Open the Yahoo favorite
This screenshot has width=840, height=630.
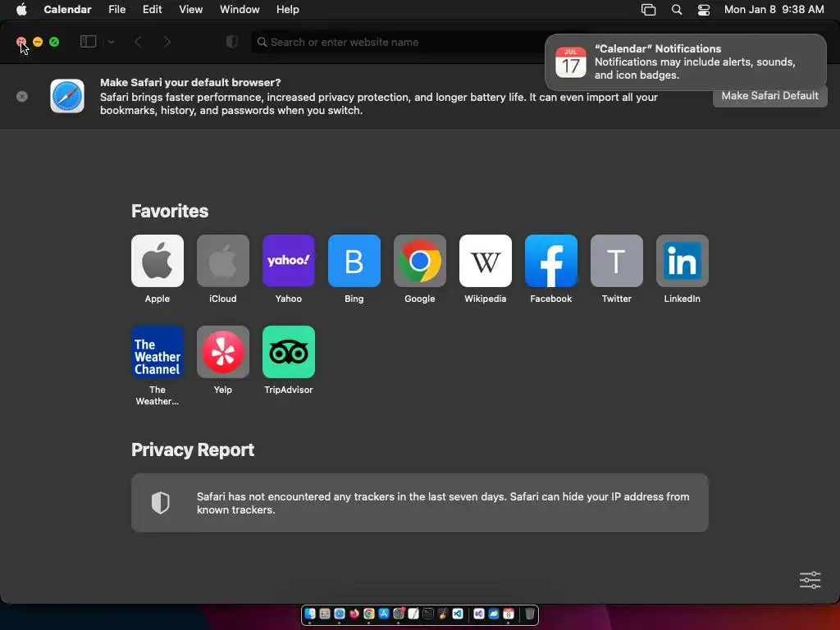(x=288, y=261)
